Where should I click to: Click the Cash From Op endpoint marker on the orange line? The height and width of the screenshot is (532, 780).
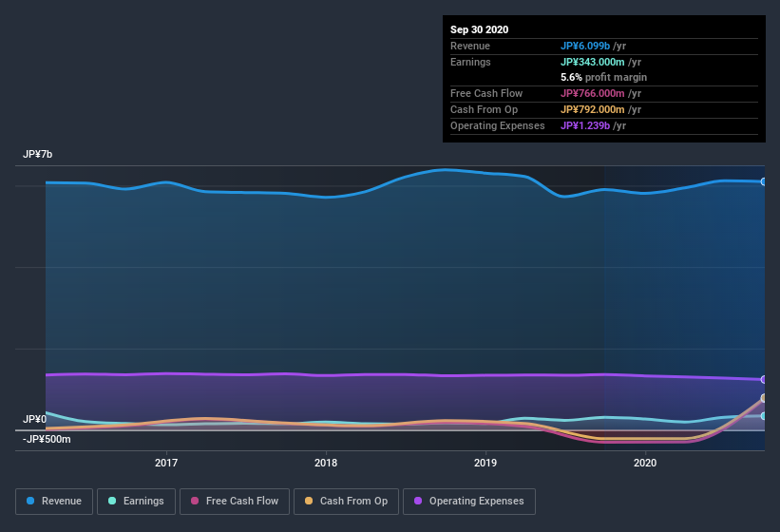[x=763, y=398]
